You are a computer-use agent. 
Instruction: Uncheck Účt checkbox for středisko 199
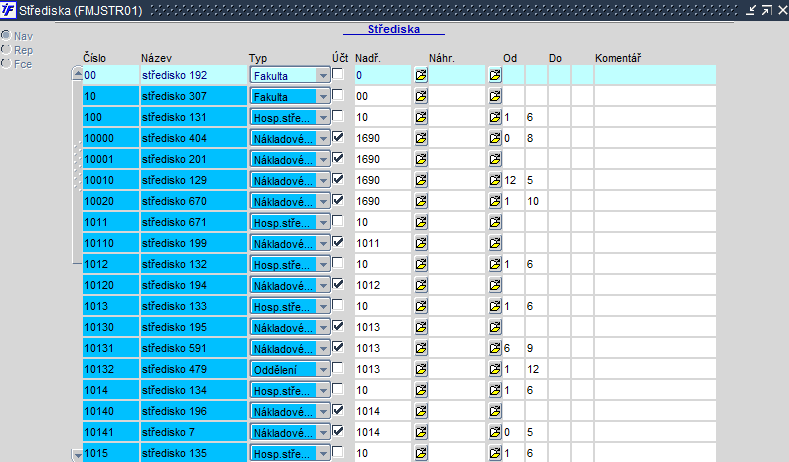pos(338,242)
